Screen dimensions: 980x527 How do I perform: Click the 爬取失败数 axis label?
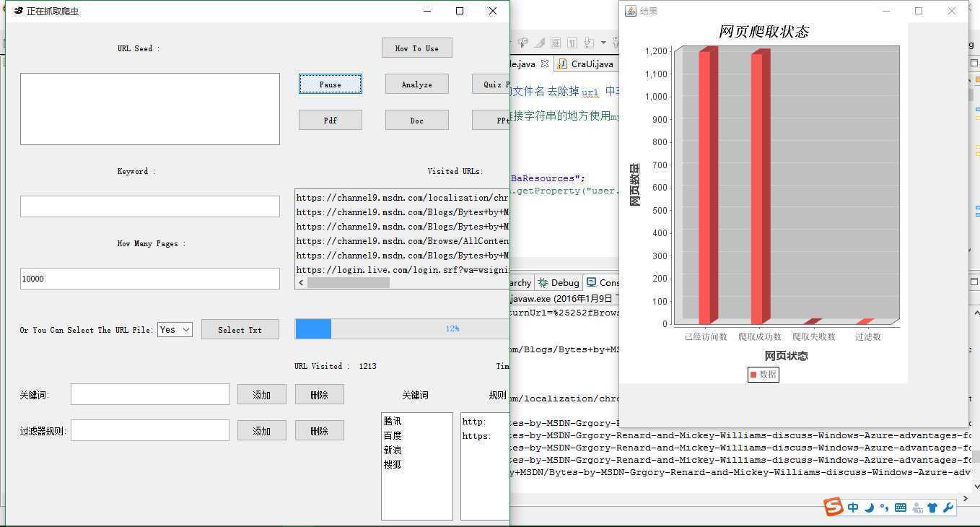[x=813, y=336]
